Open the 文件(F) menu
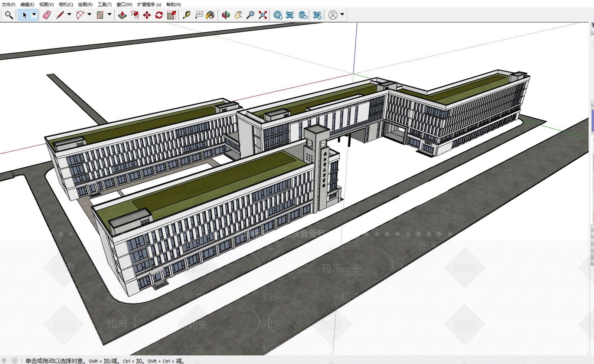Viewport: 594px width, 364px height. coord(9,4)
